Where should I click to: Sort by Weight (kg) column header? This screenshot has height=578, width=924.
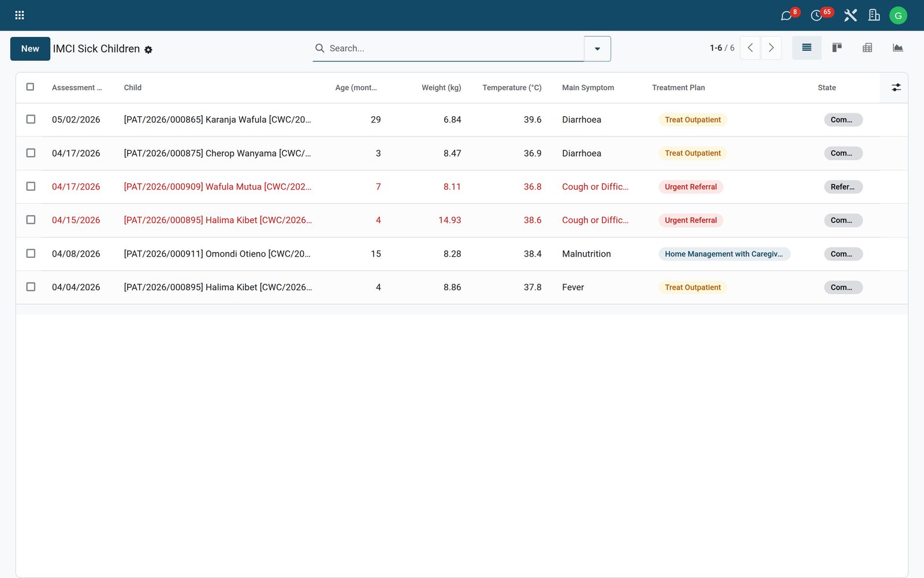coord(441,88)
